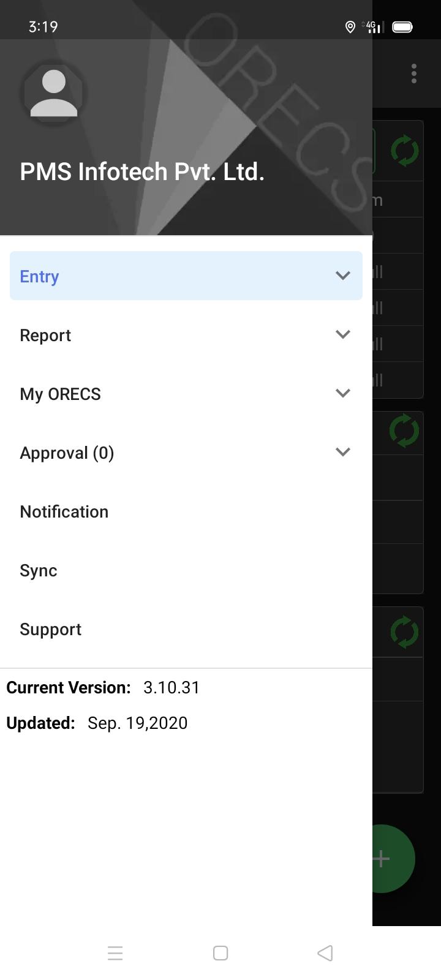Select the Entry drawer item
441x980 pixels.
pos(186,276)
